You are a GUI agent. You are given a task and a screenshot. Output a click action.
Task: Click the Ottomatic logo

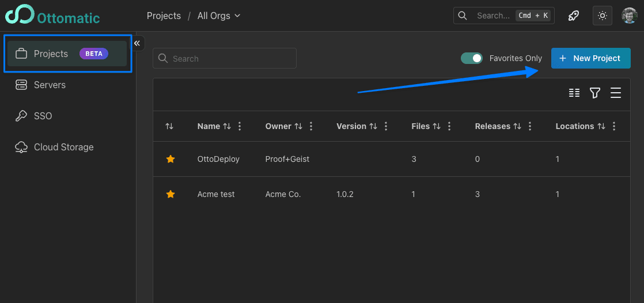coord(53,16)
